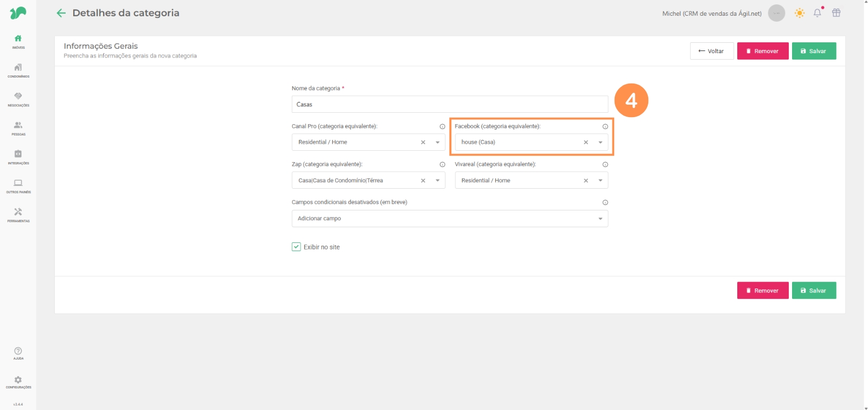This screenshot has width=868, height=410.
Task: Click the Nome da categoria input field
Action: 449,104
